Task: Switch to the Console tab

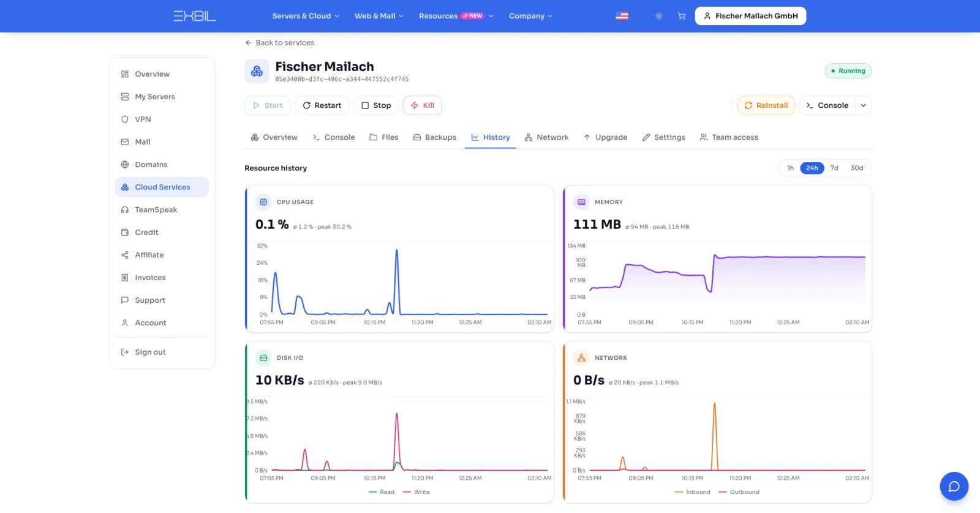Action: (334, 137)
